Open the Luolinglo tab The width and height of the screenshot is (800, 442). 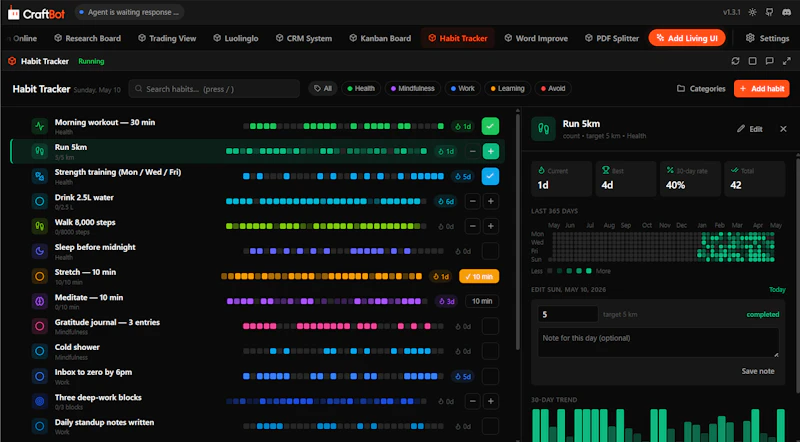236,38
